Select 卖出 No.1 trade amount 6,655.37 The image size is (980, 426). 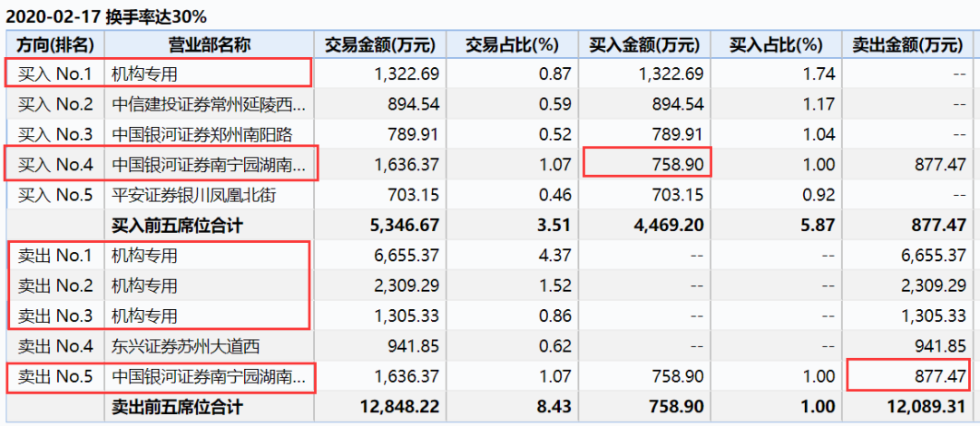(x=407, y=257)
